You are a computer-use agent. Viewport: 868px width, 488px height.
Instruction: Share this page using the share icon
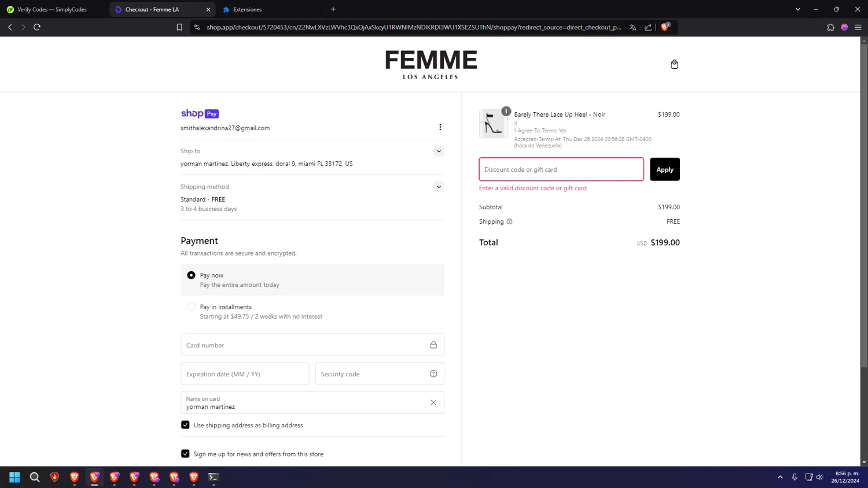(648, 27)
